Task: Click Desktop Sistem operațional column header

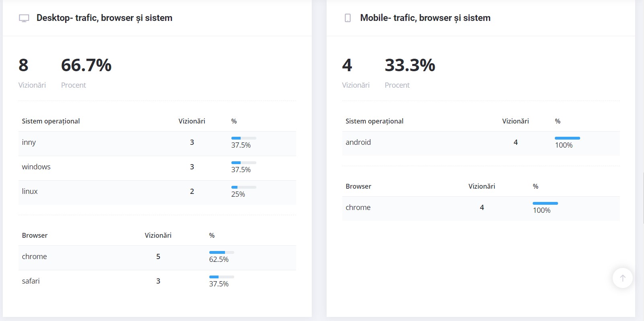Action: pos(51,121)
